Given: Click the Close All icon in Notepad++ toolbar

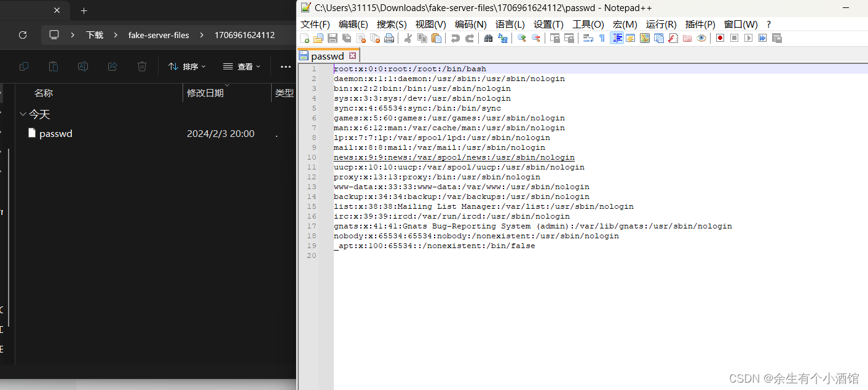Looking at the screenshot, I should tap(375, 38).
